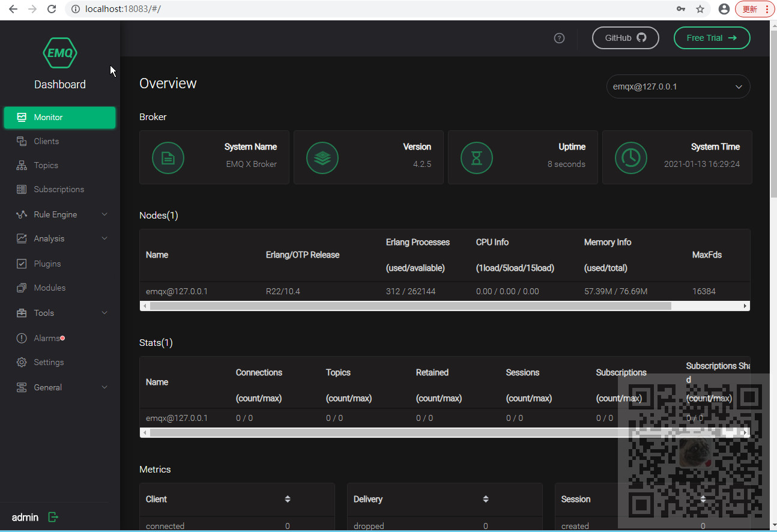777x532 pixels.
Task: Click the Version layers icon
Action: pos(322,158)
